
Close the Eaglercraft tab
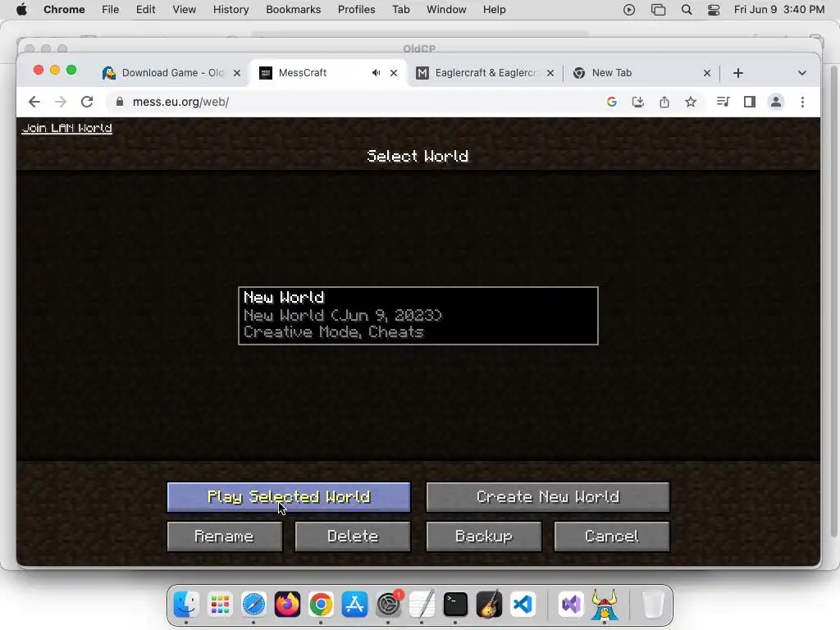pyautogui.click(x=550, y=73)
